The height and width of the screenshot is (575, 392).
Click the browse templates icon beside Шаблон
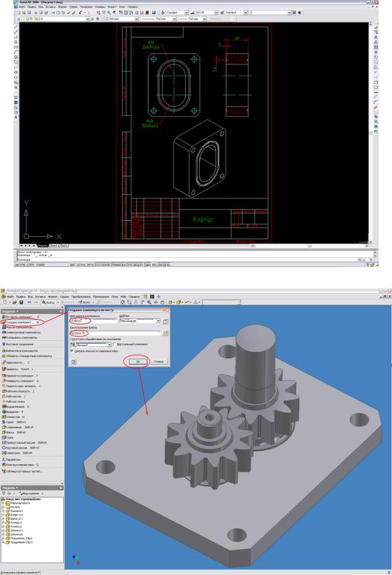pos(165,321)
